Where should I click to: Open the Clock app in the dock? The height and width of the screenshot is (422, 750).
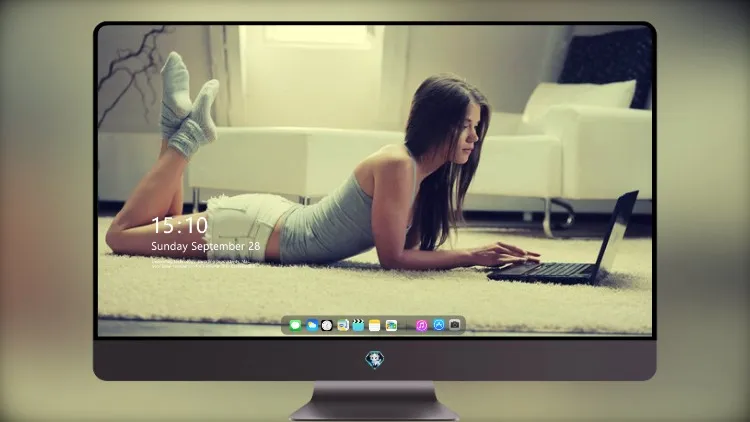coord(327,325)
